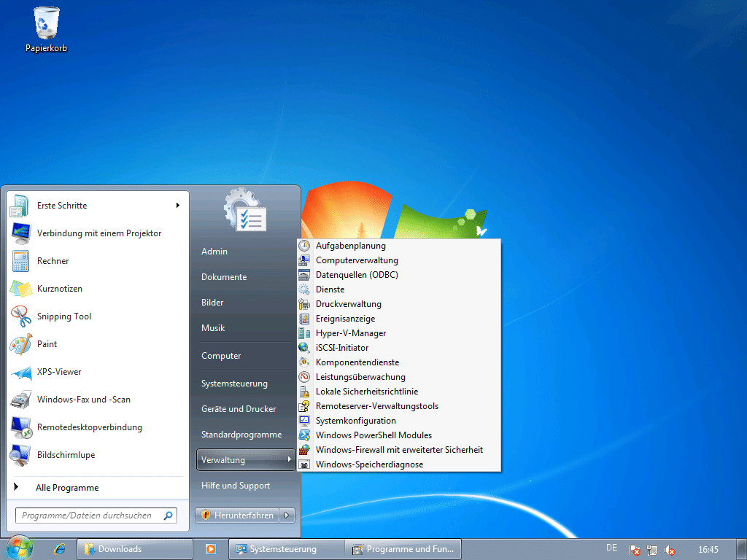Click the search magnifier in Start search box
This screenshot has width=747, height=560.
(169, 516)
